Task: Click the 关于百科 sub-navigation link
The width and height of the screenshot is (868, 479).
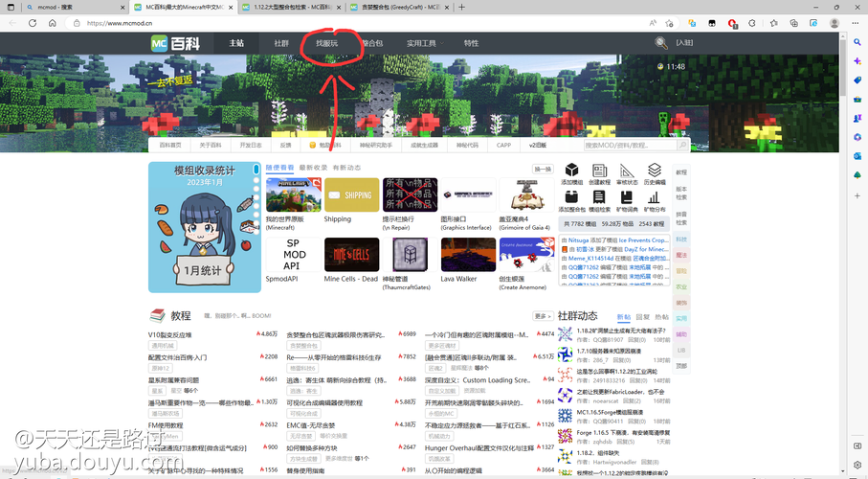Action: click(211, 145)
